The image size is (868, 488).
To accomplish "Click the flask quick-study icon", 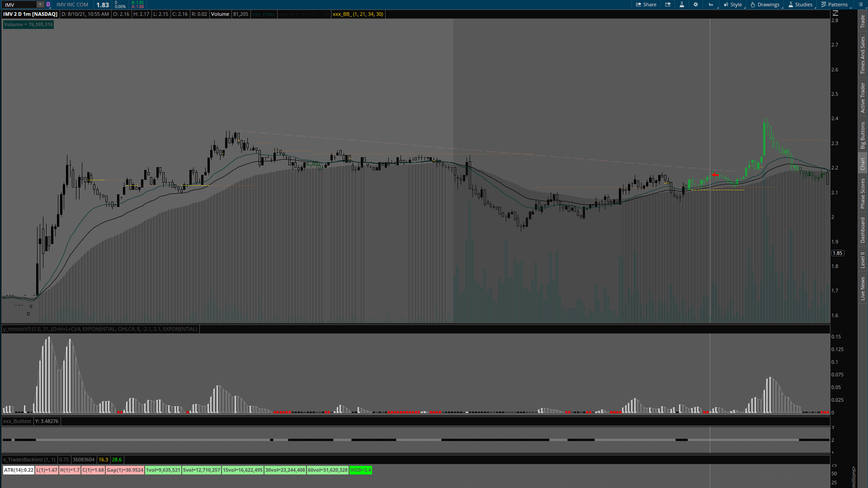I will click(x=682, y=5).
